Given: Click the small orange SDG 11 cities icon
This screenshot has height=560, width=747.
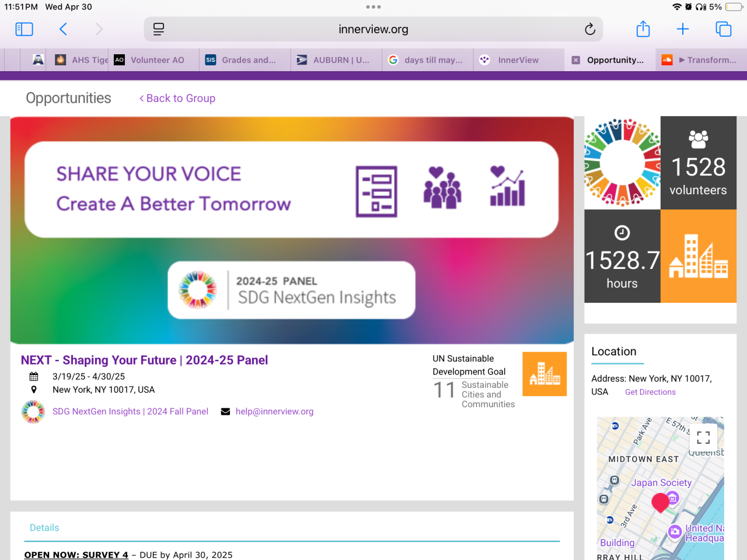Looking at the screenshot, I should [x=544, y=374].
